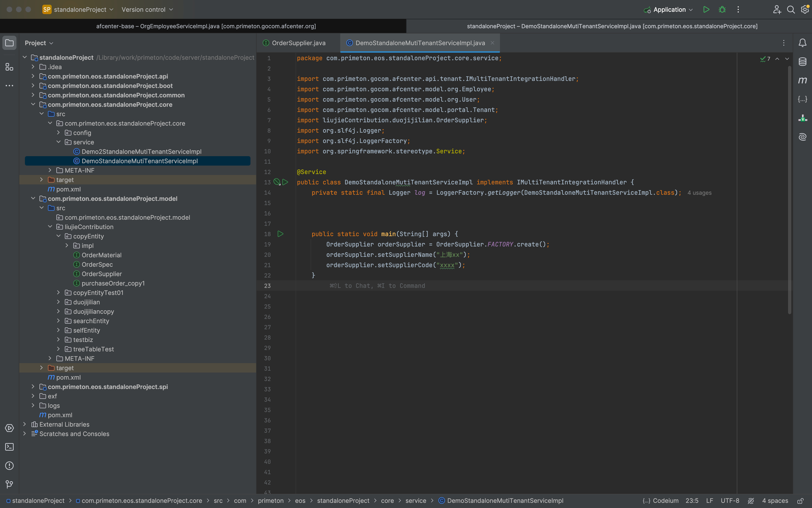
Task: Open the Terminal tool window
Action: click(9, 447)
